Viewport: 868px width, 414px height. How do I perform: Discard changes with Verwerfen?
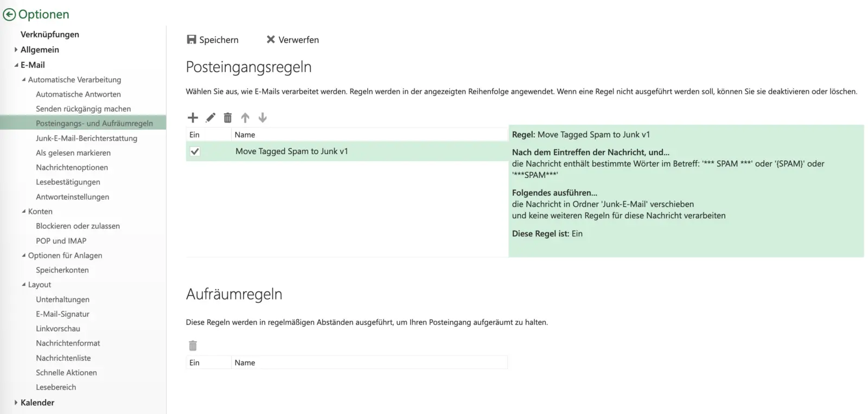(x=292, y=40)
